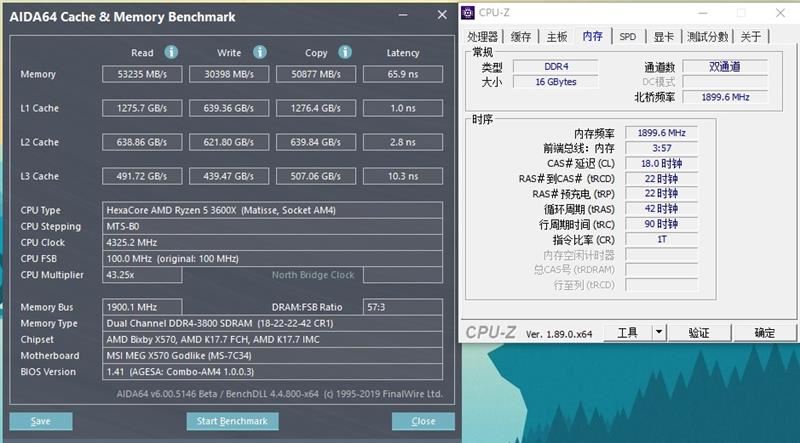This screenshot has width=800, height=443.
Task: Click the 确定 button in CPU-Z
Action: (764, 333)
